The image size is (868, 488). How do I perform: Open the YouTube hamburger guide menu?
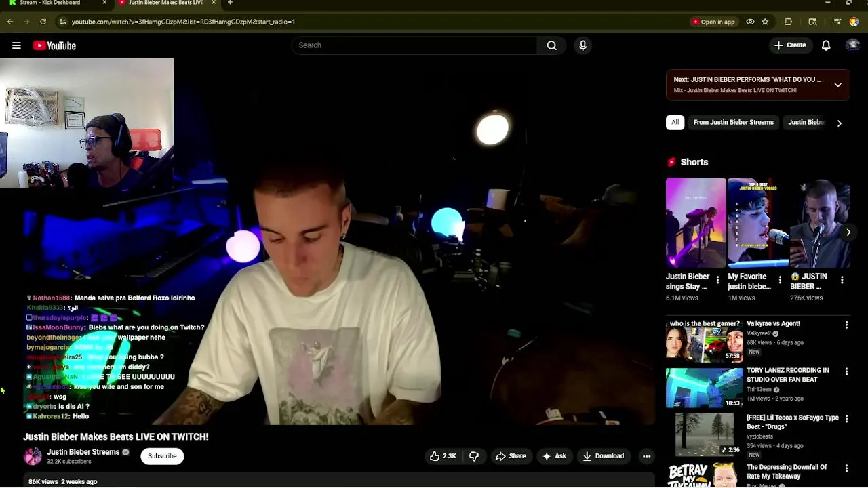(x=16, y=45)
